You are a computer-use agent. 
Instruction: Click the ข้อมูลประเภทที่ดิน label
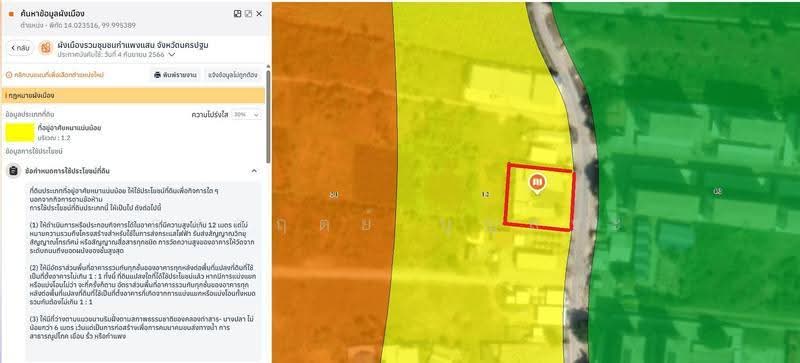pos(30,114)
